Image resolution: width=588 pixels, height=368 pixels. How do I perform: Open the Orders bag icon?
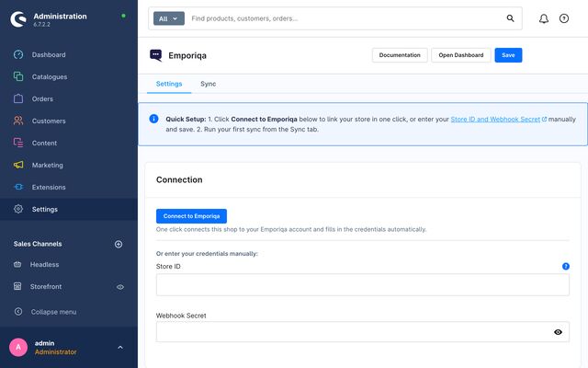(x=18, y=98)
